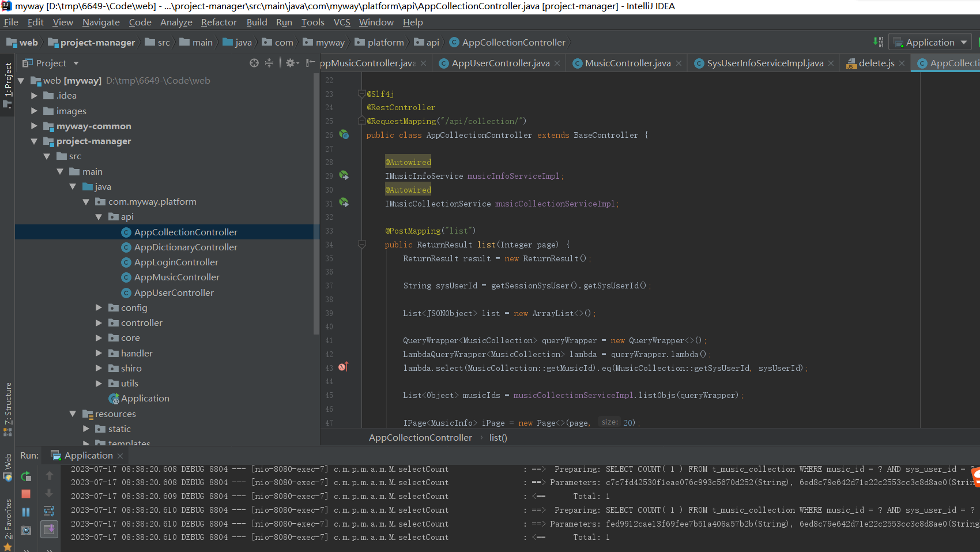Open Application run configuration dropdown
The width and height of the screenshot is (980, 552).
(930, 42)
